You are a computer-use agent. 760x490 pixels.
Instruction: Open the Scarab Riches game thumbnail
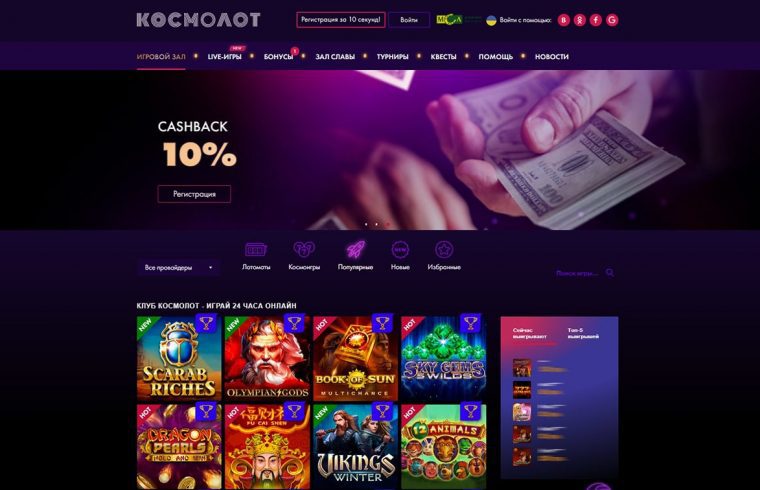(179, 358)
